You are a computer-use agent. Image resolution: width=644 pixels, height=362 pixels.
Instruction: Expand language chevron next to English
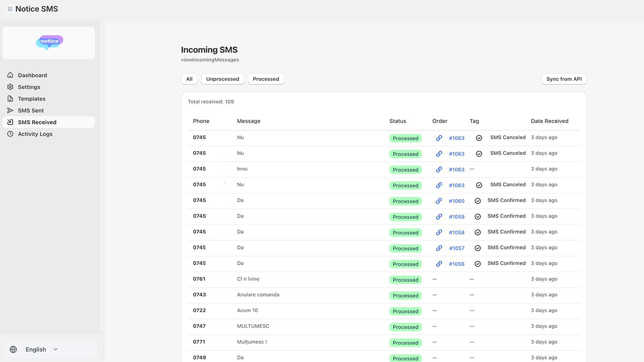tap(56, 350)
